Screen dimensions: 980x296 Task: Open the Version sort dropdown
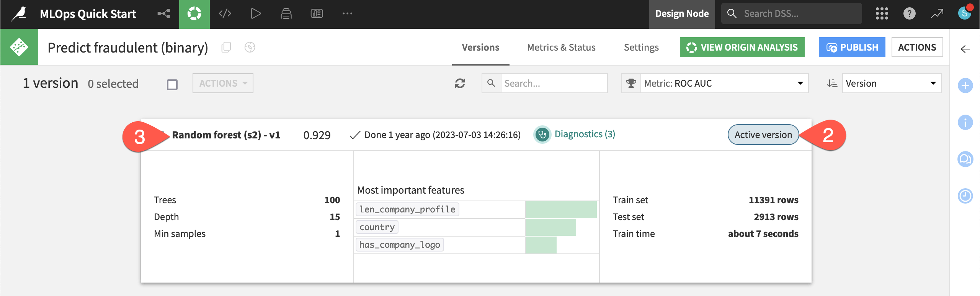(891, 83)
